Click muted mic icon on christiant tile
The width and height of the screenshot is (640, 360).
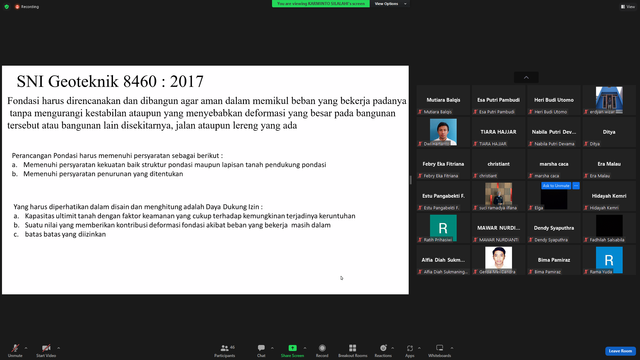(476, 176)
